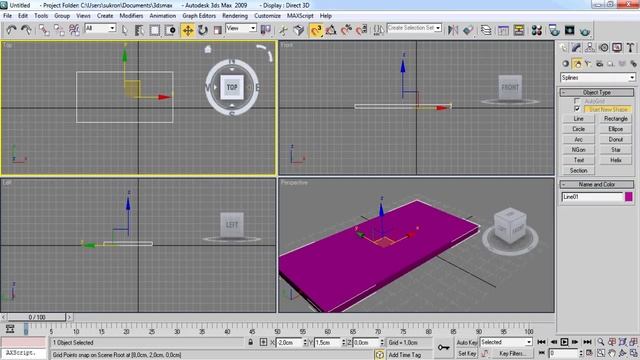640x360 pixels.
Task: Activate the Select and Move tool
Action: tap(188, 30)
